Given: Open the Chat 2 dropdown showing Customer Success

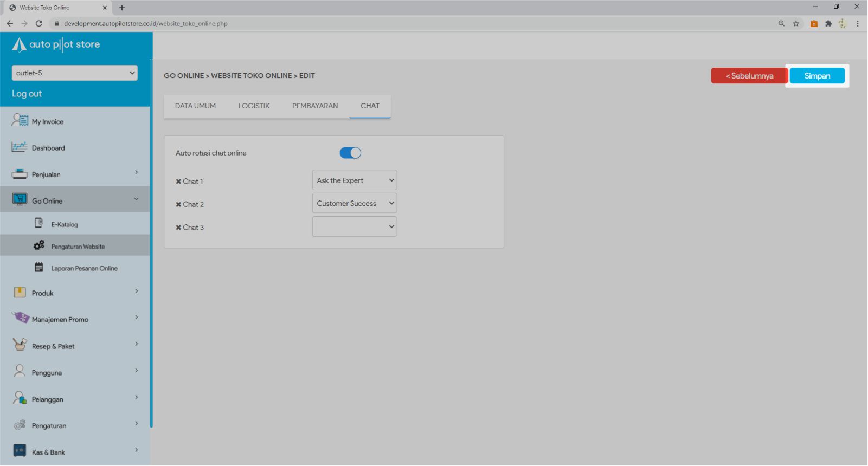Looking at the screenshot, I should coord(355,204).
